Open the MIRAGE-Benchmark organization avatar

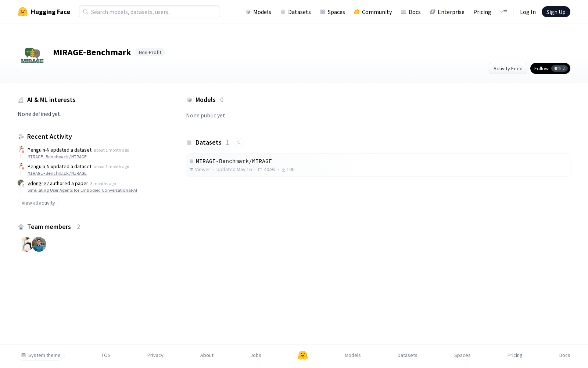tap(32, 56)
